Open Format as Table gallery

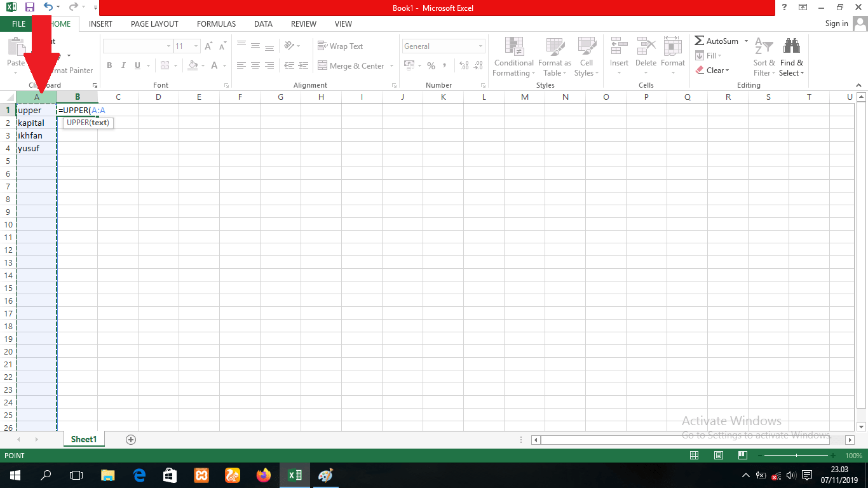pyautogui.click(x=555, y=57)
